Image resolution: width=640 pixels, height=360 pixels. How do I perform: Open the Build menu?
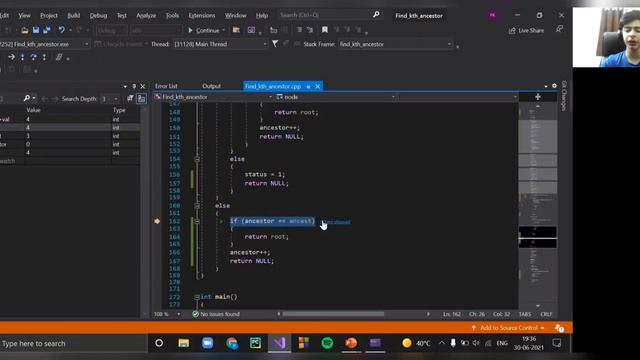coord(73,15)
